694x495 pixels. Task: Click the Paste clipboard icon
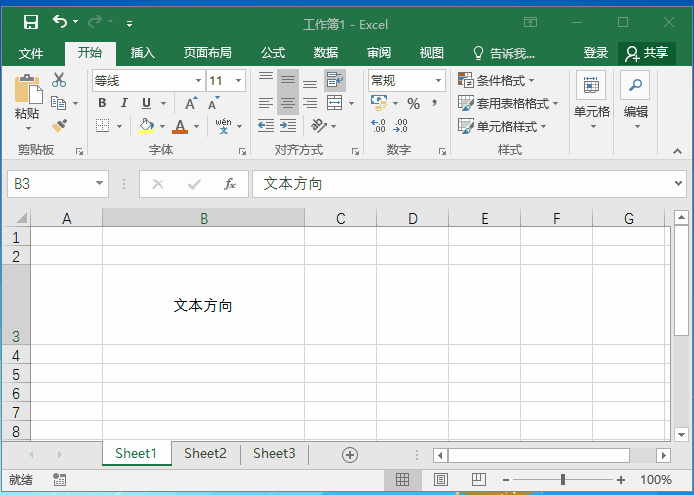point(28,89)
